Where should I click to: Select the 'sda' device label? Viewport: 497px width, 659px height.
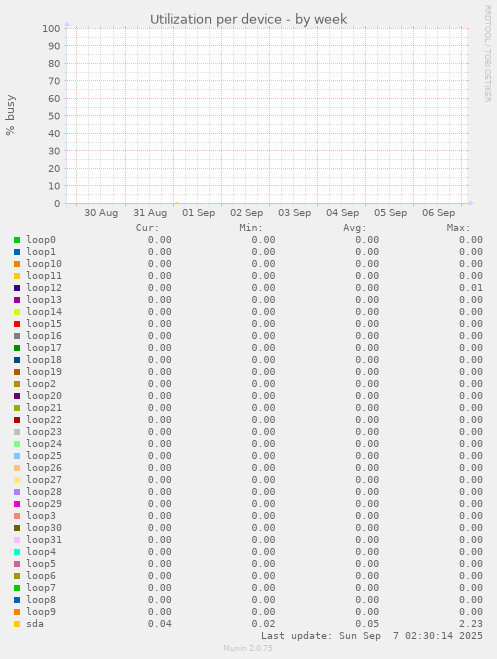point(35,624)
